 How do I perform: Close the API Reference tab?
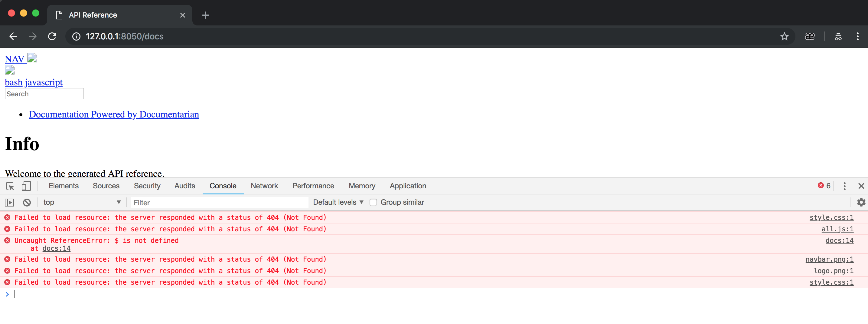point(183,15)
